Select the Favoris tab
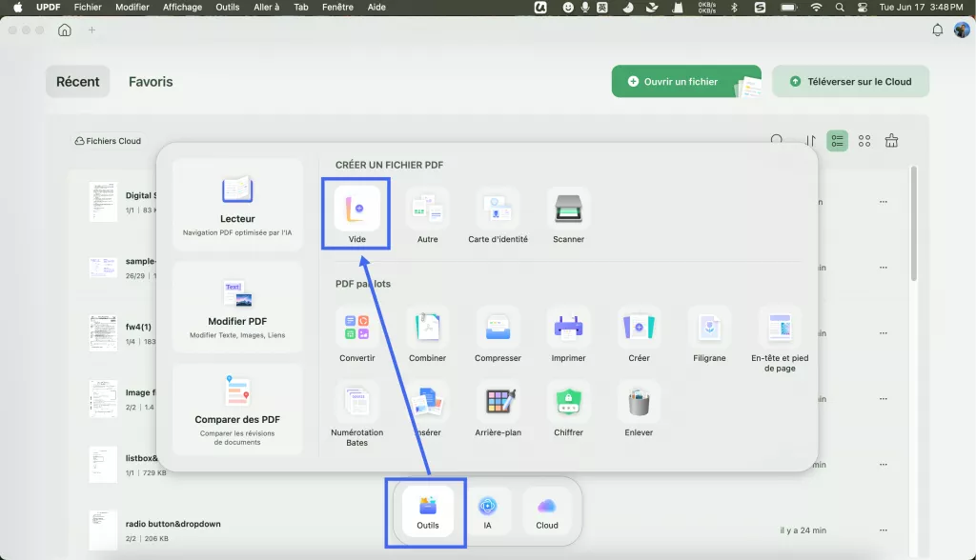This screenshot has height=560, width=976. [151, 82]
